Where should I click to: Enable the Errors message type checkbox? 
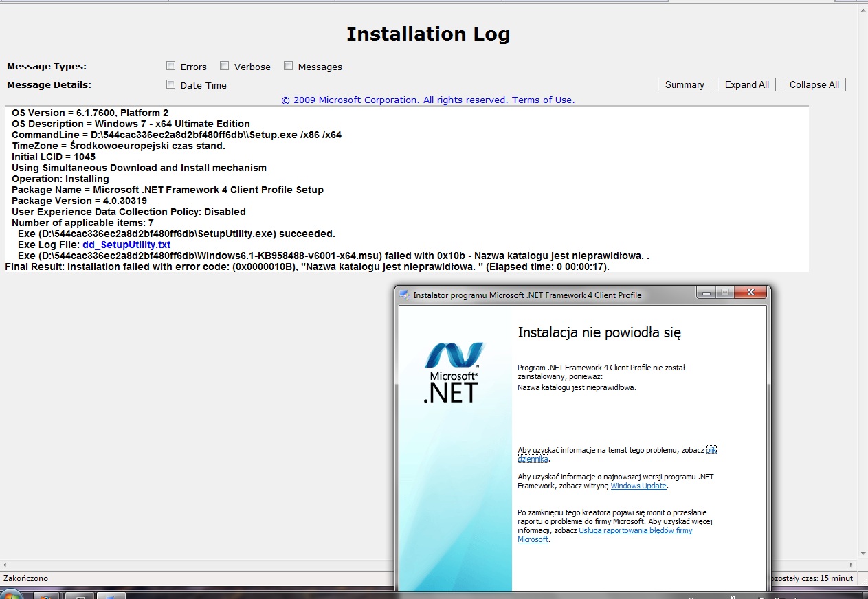click(171, 66)
